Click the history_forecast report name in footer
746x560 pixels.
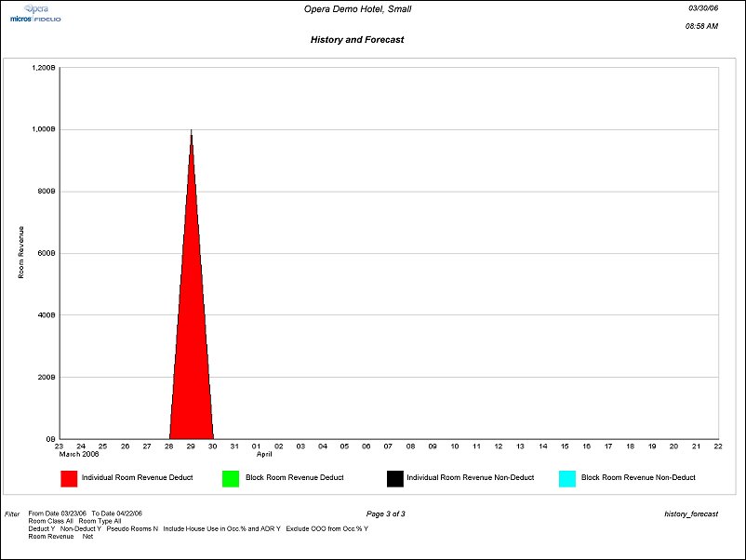click(x=691, y=513)
